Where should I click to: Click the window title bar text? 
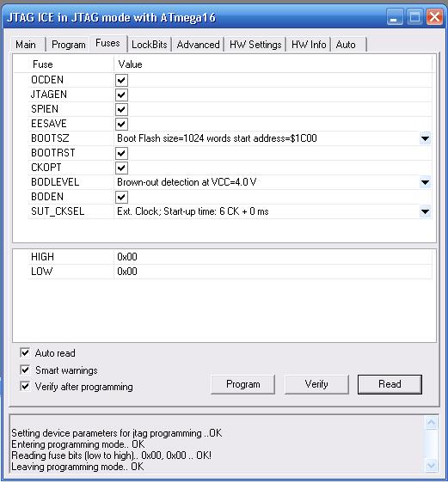coord(111,17)
